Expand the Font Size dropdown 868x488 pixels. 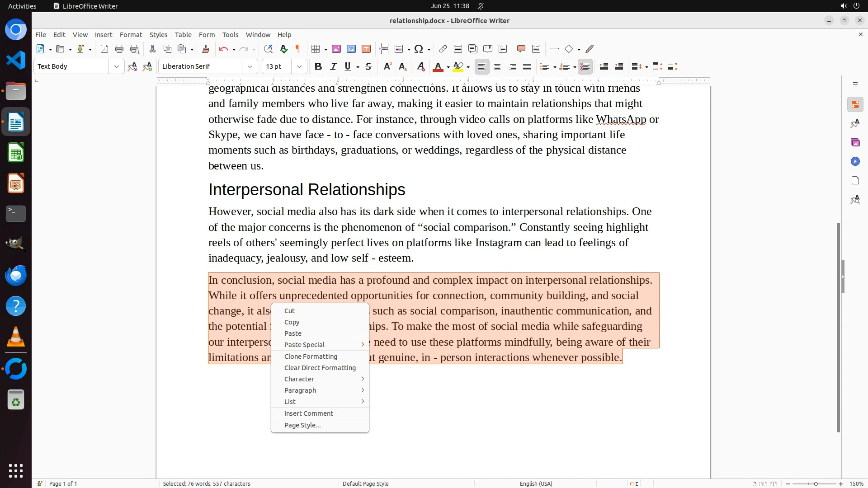click(x=299, y=66)
